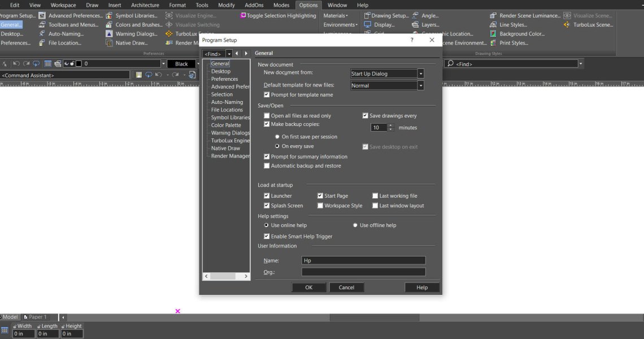This screenshot has width=644, height=339.
Task: Click the Auto-Naming ribbon icon
Action: 42,34
